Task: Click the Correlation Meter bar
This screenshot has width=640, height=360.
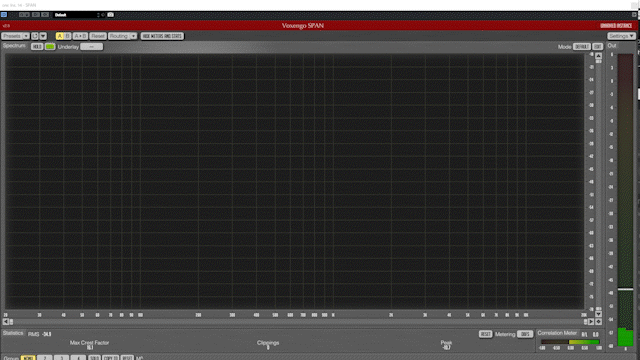Action: [570, 342]
